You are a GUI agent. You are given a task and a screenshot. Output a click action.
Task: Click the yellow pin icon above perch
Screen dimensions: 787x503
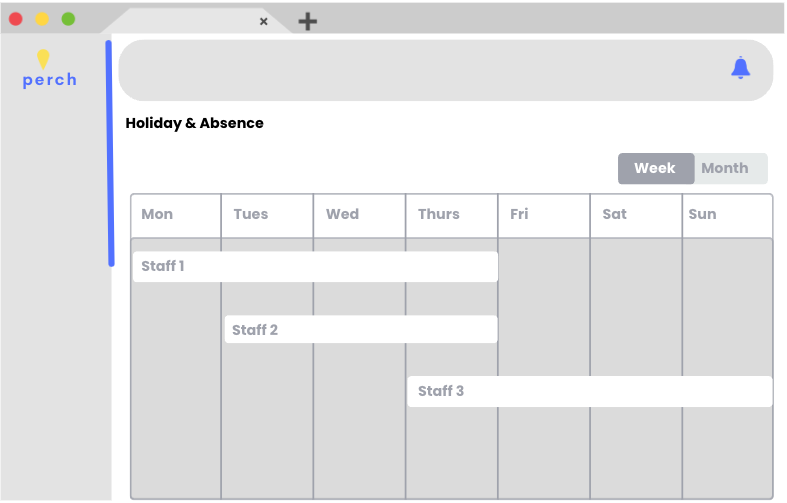(x=43, y=59)
